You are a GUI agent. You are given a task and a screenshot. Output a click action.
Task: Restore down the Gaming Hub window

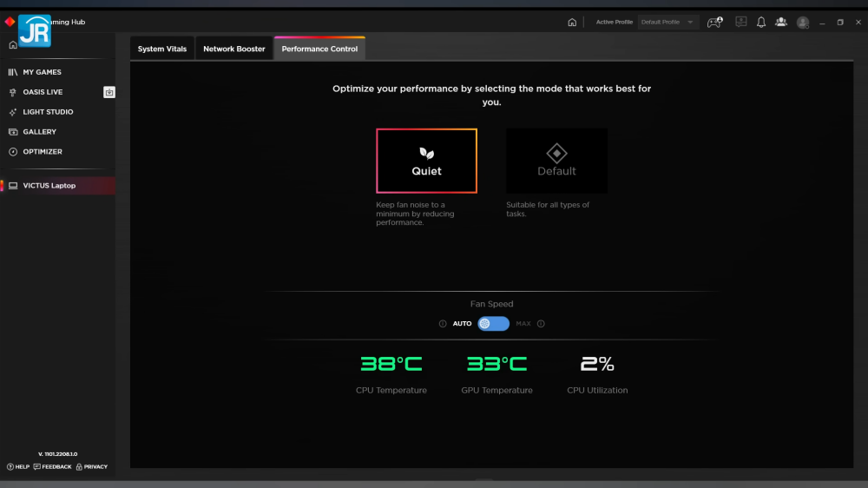pos(840,23)
